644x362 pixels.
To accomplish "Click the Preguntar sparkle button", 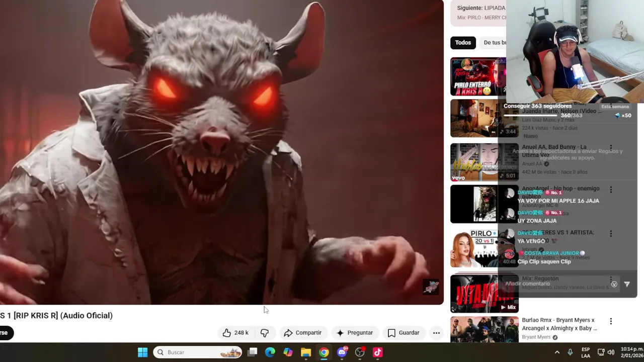I will [355, 333].
